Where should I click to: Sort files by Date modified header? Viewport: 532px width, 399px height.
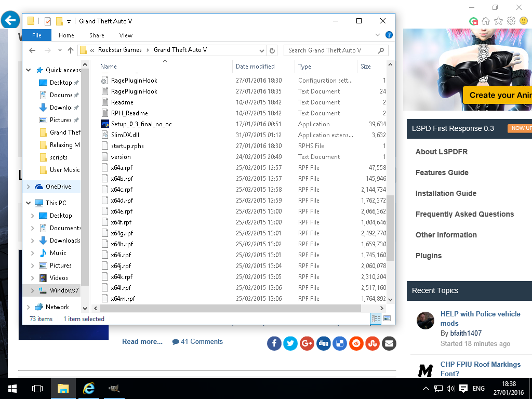point(256,66)
